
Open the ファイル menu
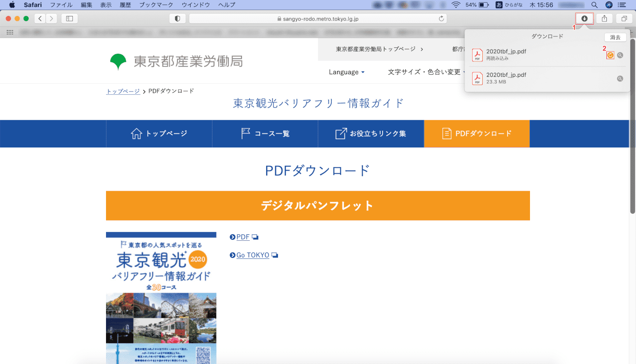point(61,5)
